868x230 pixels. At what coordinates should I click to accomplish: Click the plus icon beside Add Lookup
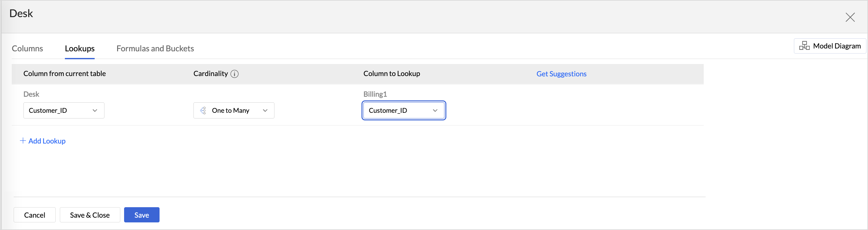23,141
